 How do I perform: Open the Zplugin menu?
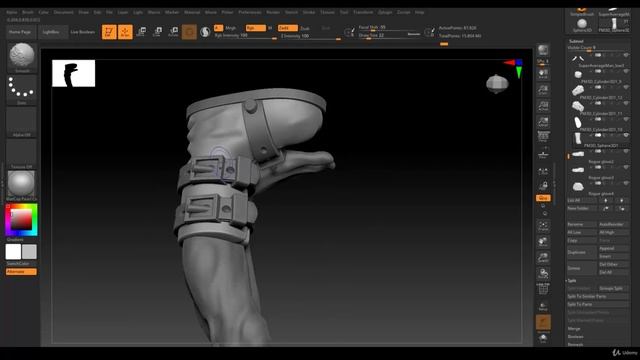pyautogui.click(x=385, y=12)
